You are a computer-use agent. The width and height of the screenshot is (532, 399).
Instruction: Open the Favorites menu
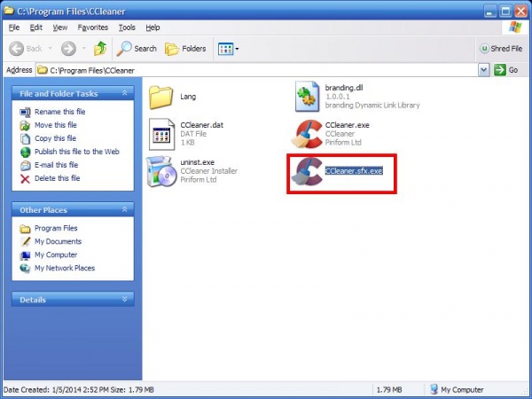point(92,27)
